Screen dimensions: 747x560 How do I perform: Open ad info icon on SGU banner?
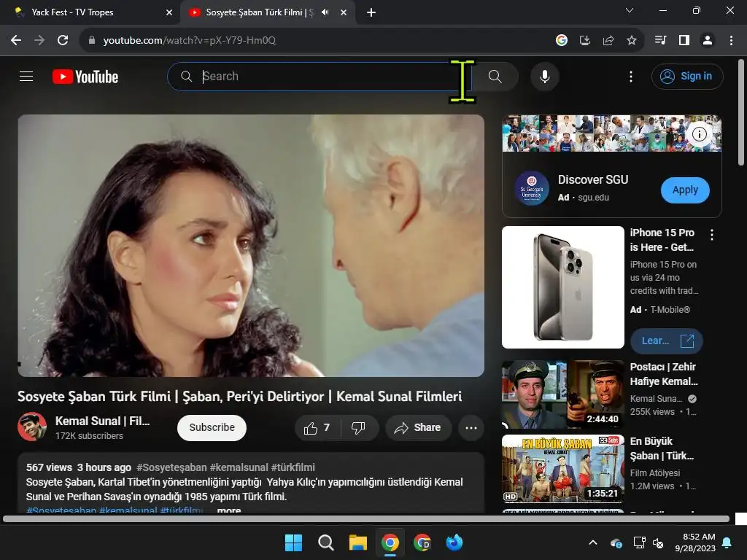tap(699, 134)
